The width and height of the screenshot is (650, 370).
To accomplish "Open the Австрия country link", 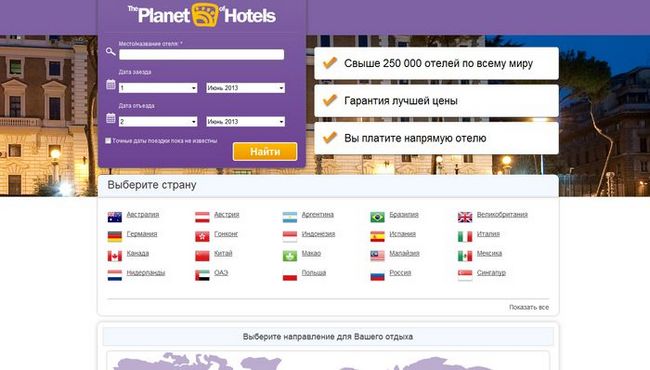I will click(226, 215).
